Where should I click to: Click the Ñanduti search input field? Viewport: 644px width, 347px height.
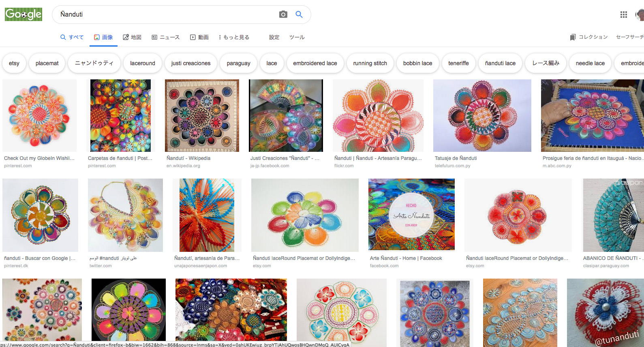[x=166, y=15]
